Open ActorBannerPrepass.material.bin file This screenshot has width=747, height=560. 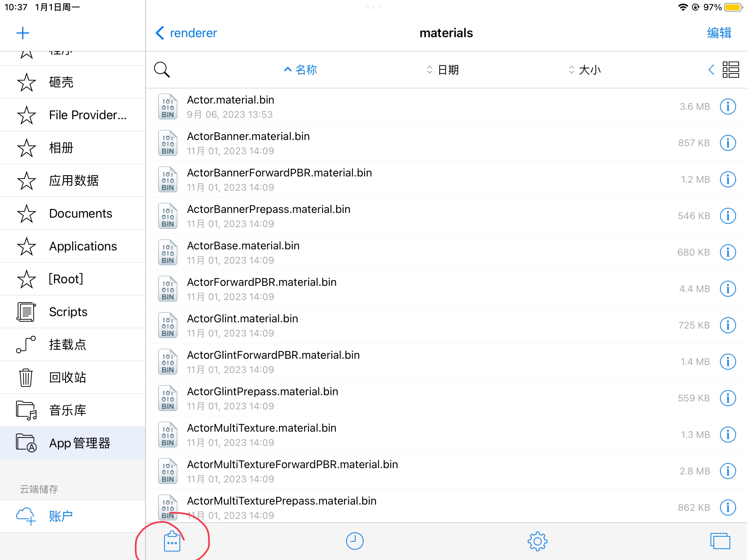coord(446,216)
